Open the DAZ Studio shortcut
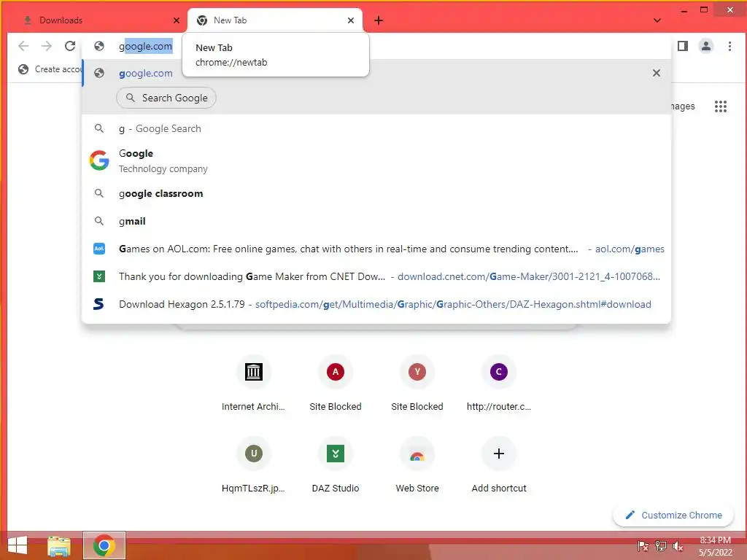The image size is (747, 560). [336, 465]
